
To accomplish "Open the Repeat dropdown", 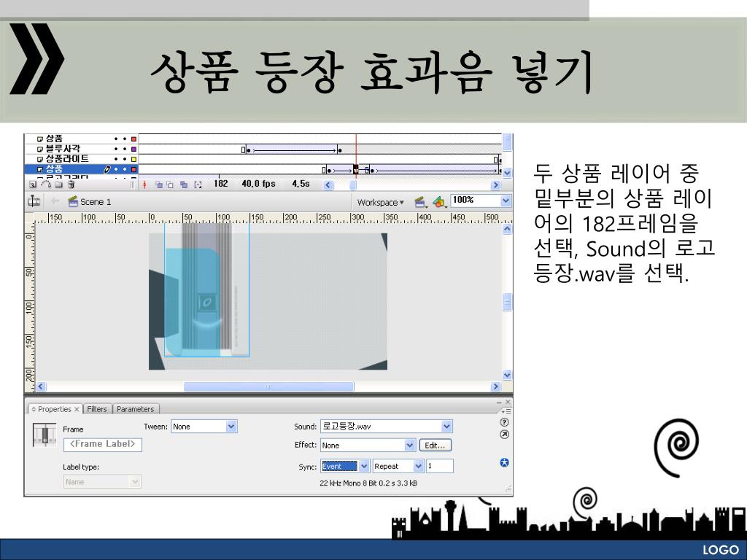I will pyautogui.click(x=398, y=466).
